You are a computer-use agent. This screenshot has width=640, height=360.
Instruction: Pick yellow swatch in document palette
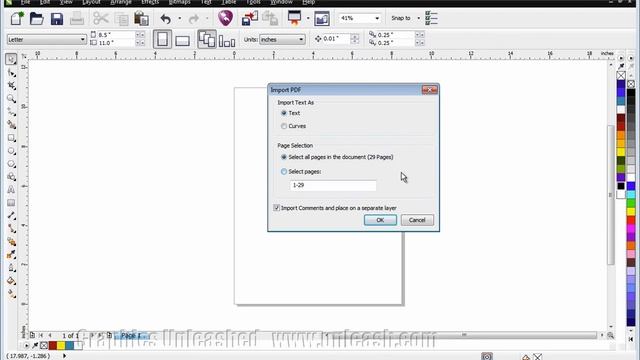point(61,346)
